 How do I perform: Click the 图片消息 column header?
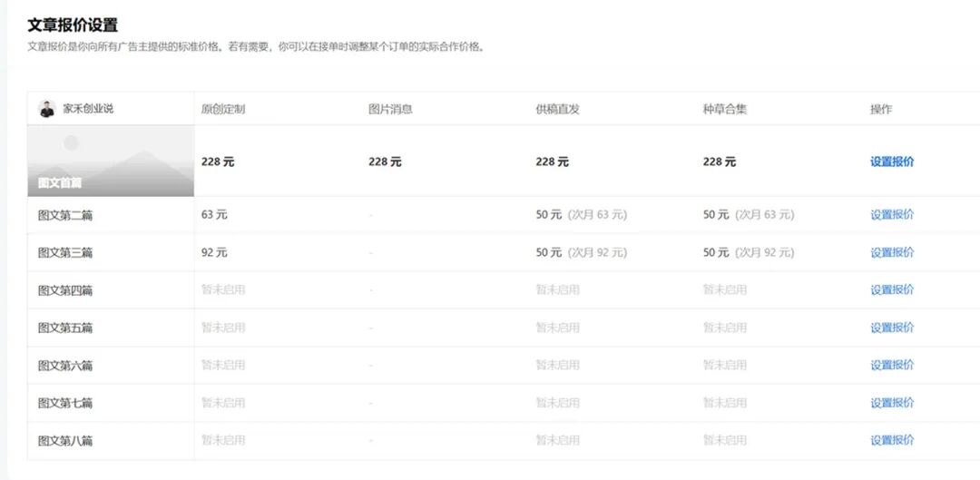(x=390, y=110)
